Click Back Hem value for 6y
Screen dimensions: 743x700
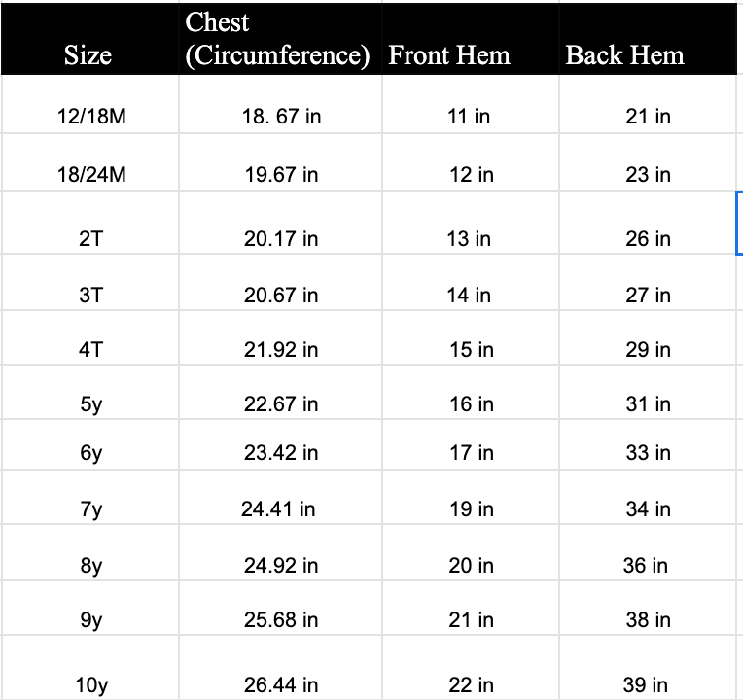(x=648, y=452)
